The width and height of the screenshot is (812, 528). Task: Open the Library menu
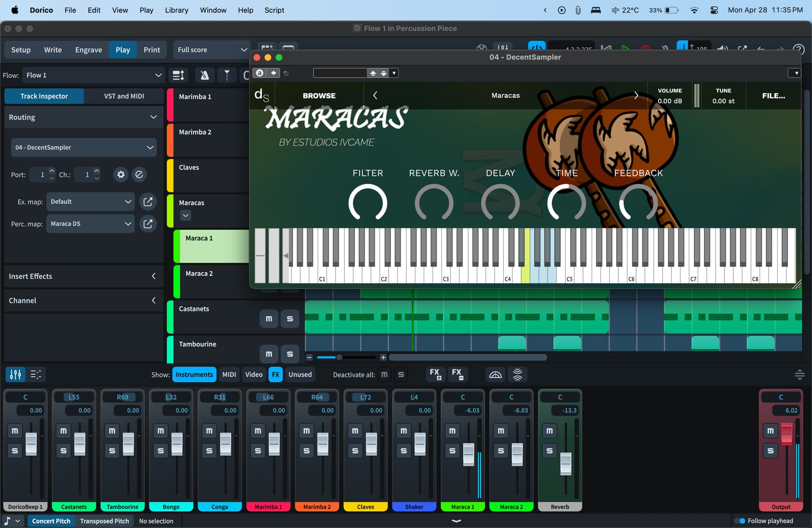[176, 10]
